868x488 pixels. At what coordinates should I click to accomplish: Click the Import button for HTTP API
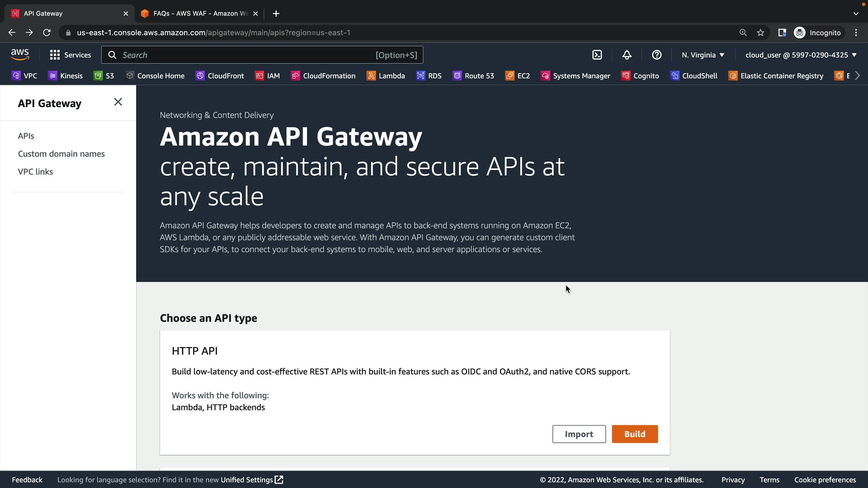tap(579, 434)
